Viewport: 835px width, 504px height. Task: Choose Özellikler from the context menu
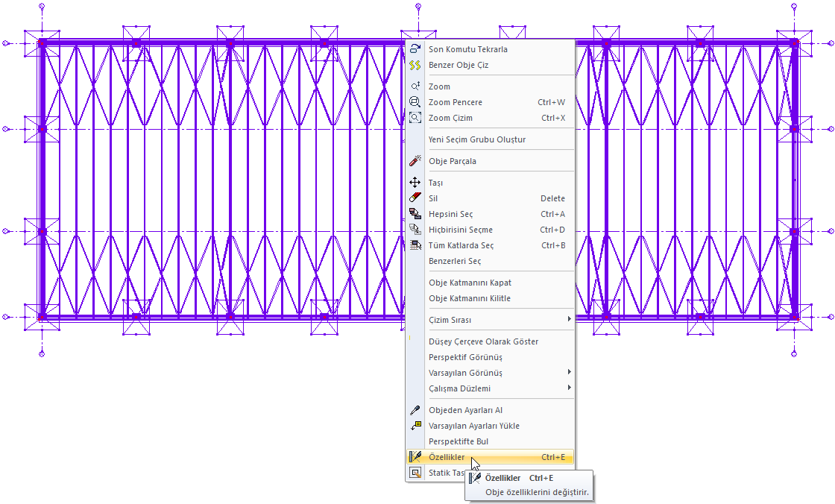click(447, 457)
